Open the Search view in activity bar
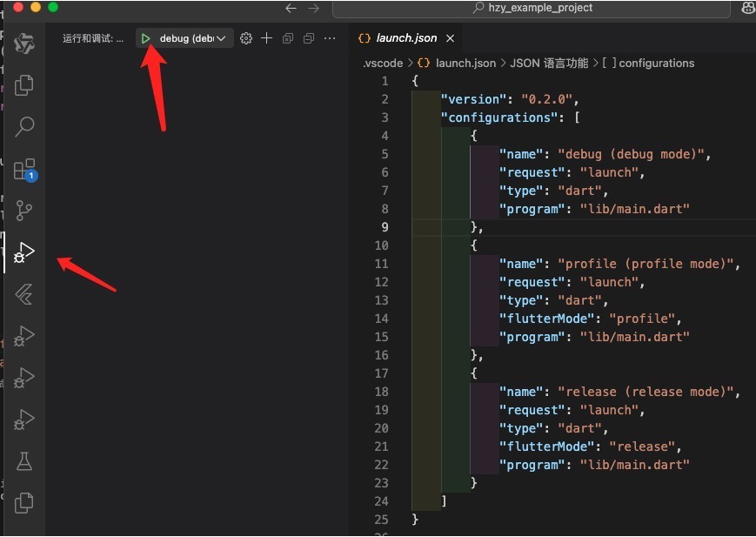Viewport: 756px width, 537px height. (x=24, y=127)
